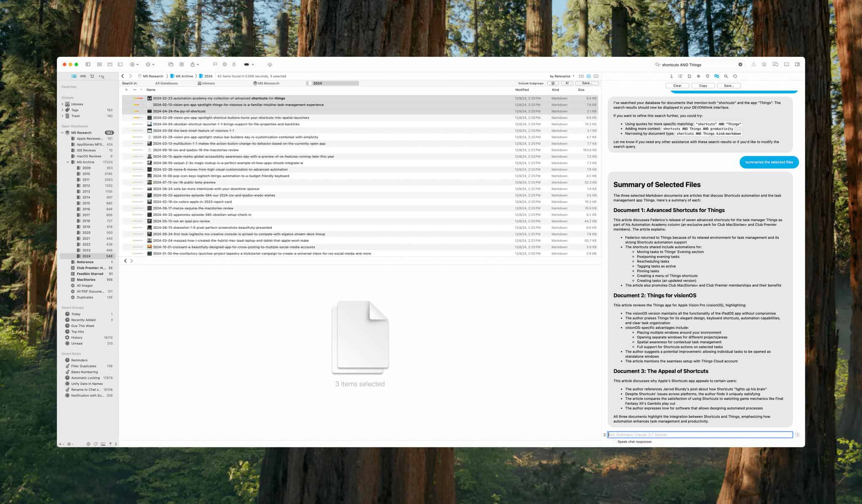862x504 pixels.
Task: Open the document inspector tab icon
Action: [x=689, y=76]
